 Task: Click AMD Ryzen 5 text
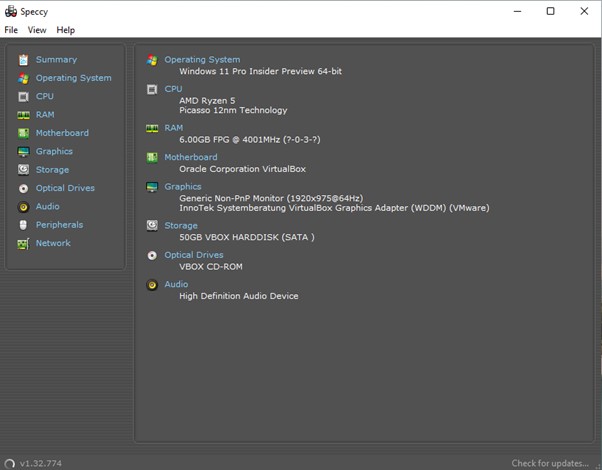207,101
